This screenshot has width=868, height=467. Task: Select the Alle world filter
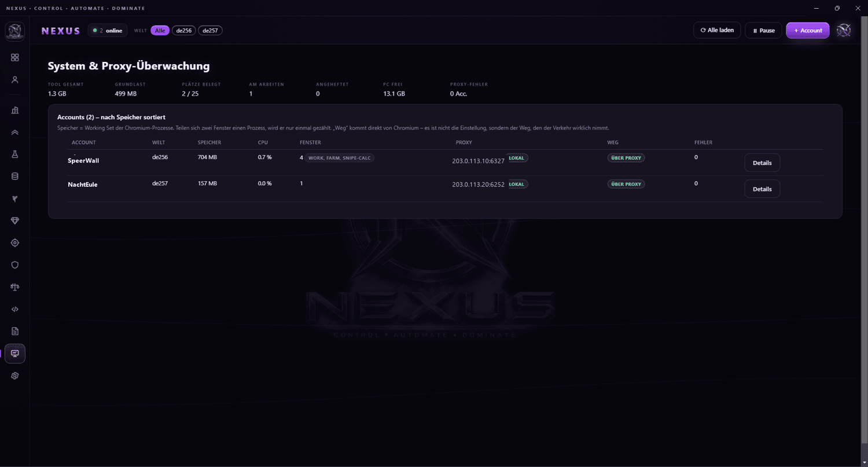(160, 31)
